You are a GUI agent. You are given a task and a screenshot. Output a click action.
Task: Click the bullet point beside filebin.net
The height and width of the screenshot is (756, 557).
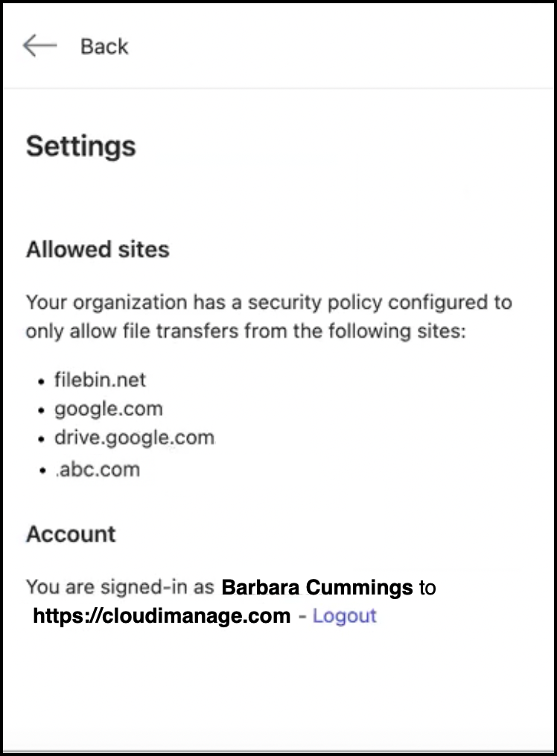point(41,382)
